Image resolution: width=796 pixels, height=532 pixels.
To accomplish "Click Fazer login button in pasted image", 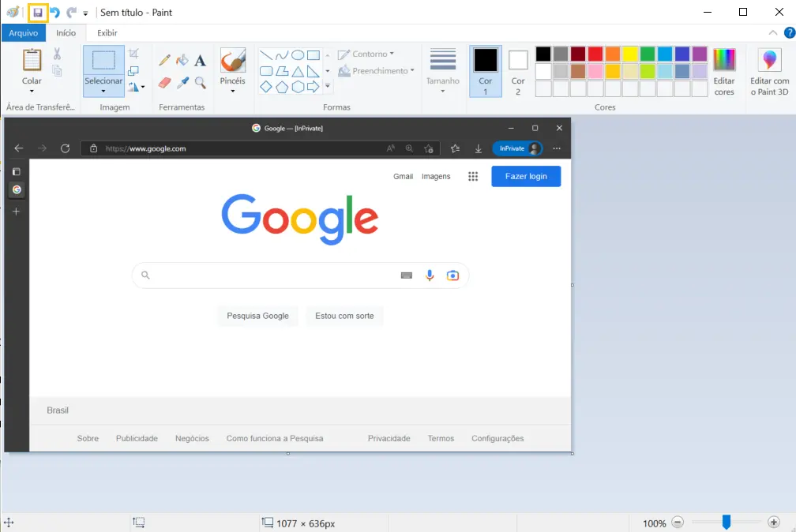I will tap(526, 176).
